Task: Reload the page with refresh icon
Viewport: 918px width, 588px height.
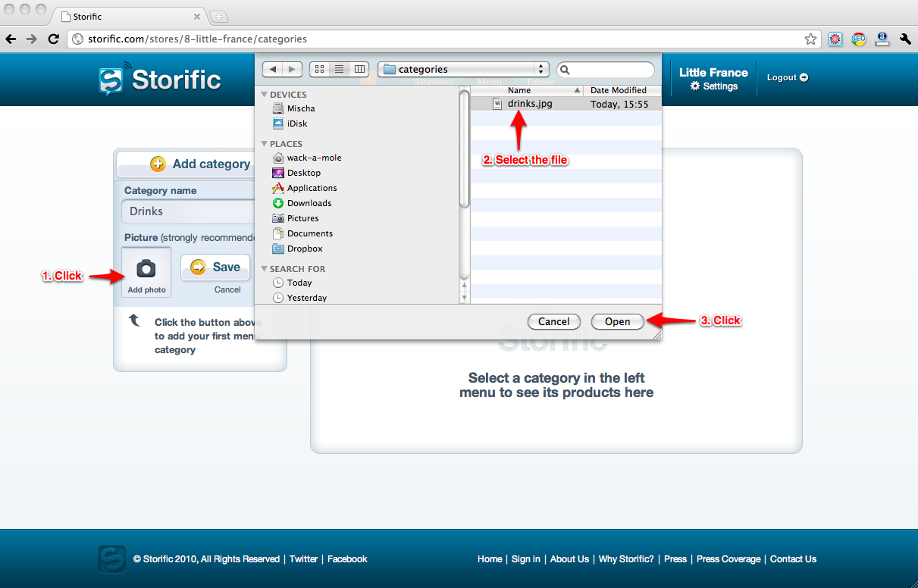Action: click(x=53, y=39)
